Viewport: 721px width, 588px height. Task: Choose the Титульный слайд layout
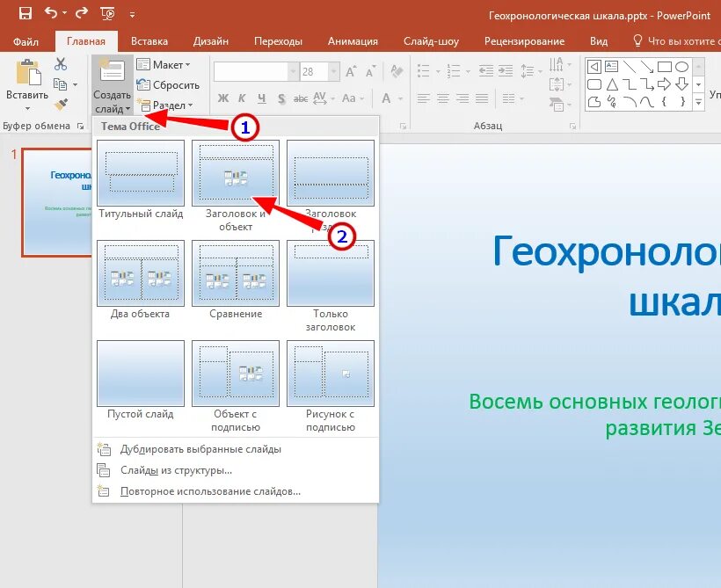click(x=141, y=179)
